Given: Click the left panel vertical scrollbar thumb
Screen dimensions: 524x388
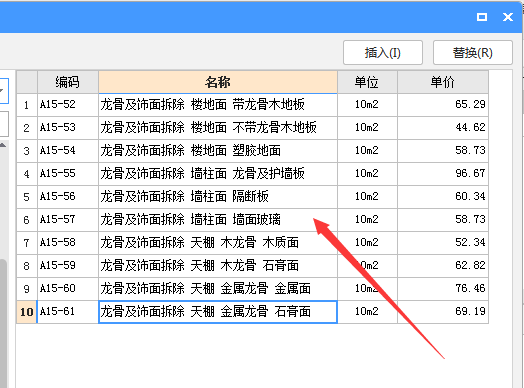Looking at the screenshot, I should coord(3,323).
